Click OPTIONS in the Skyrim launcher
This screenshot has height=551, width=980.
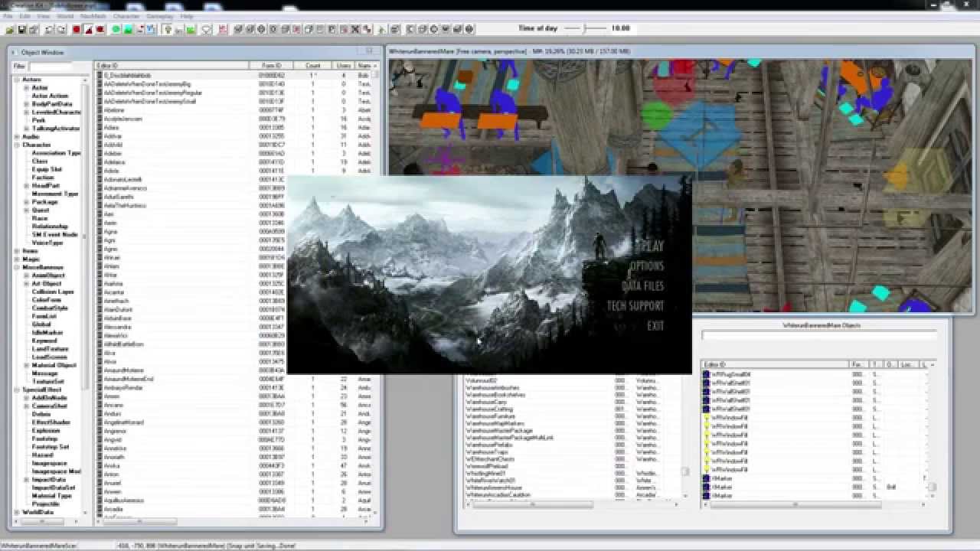pos(647,266)
